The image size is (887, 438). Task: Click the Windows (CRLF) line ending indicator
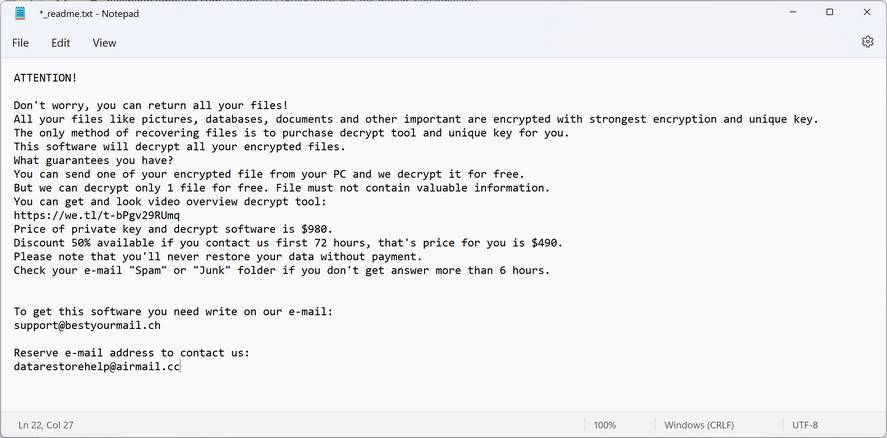699,425
